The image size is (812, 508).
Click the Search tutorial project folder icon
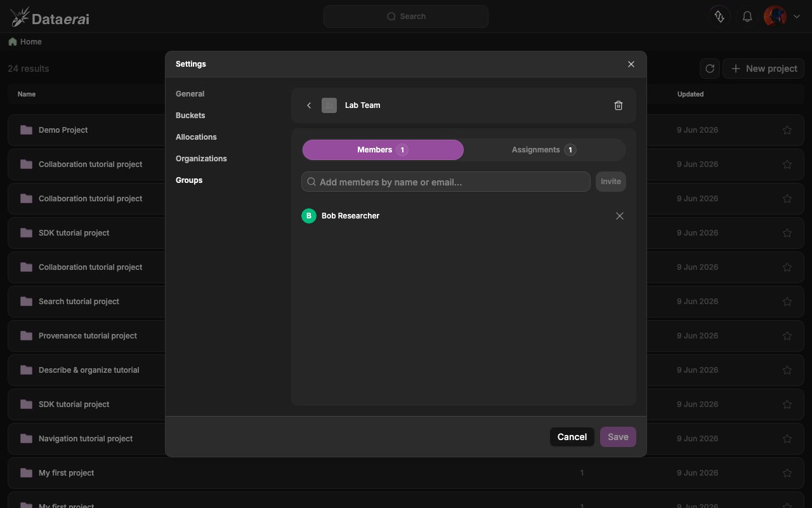26,302
